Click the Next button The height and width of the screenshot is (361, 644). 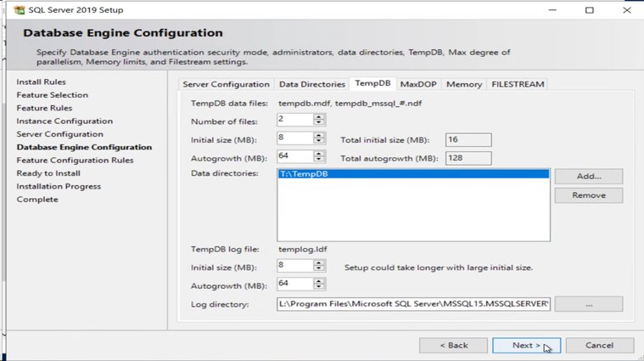coord(527,346)
